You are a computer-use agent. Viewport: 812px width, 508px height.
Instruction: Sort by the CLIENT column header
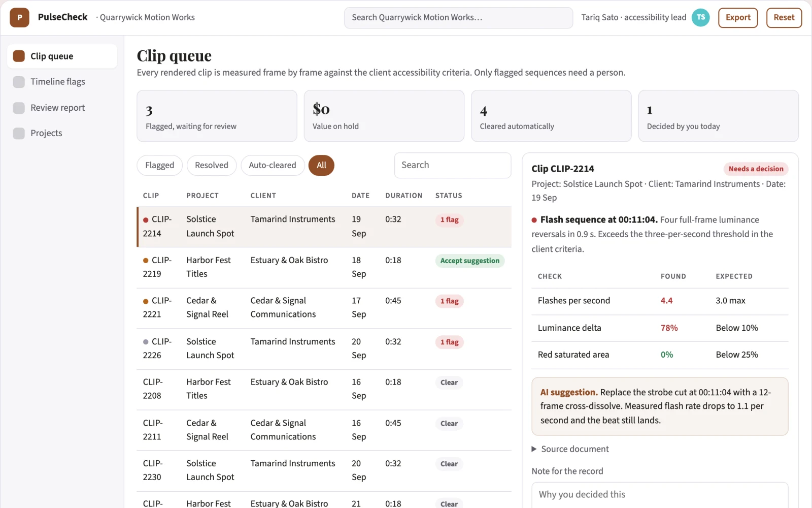point(263,196)
